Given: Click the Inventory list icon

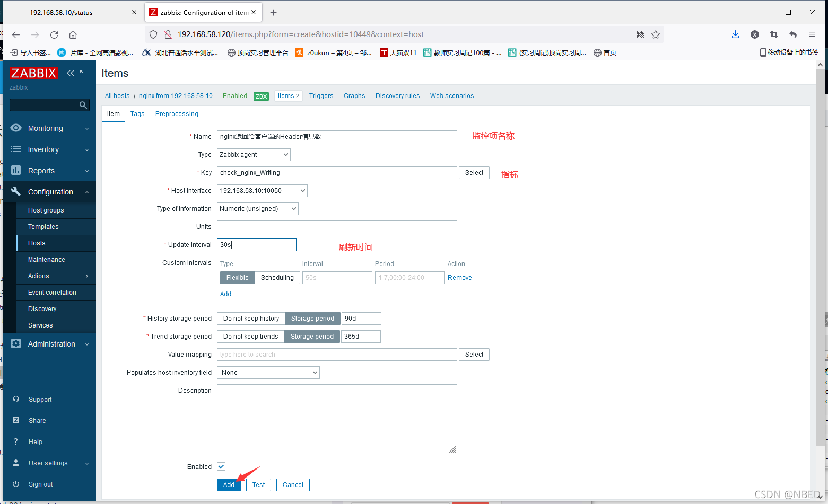Looking at the screenshot, I should point(16,149).
